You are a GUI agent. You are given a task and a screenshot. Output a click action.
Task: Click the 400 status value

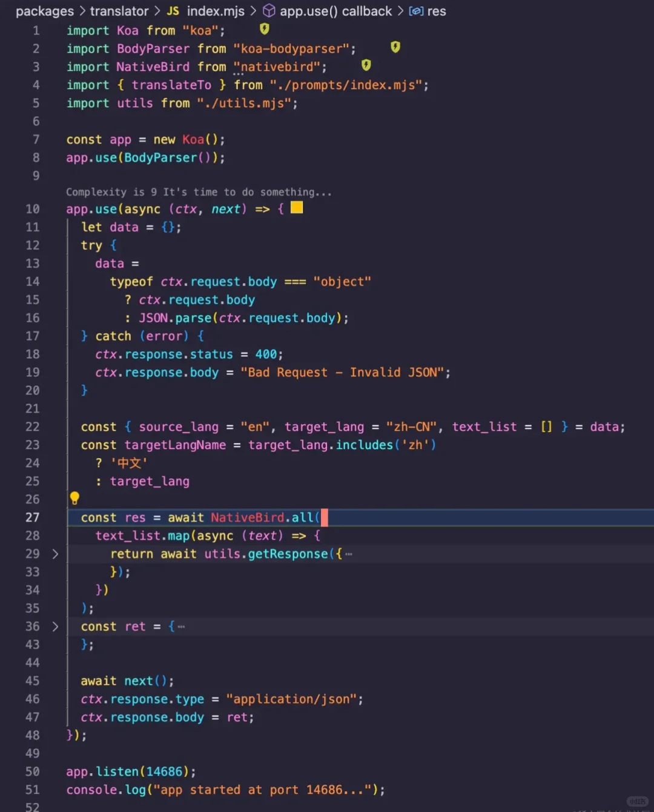[266, 354]
